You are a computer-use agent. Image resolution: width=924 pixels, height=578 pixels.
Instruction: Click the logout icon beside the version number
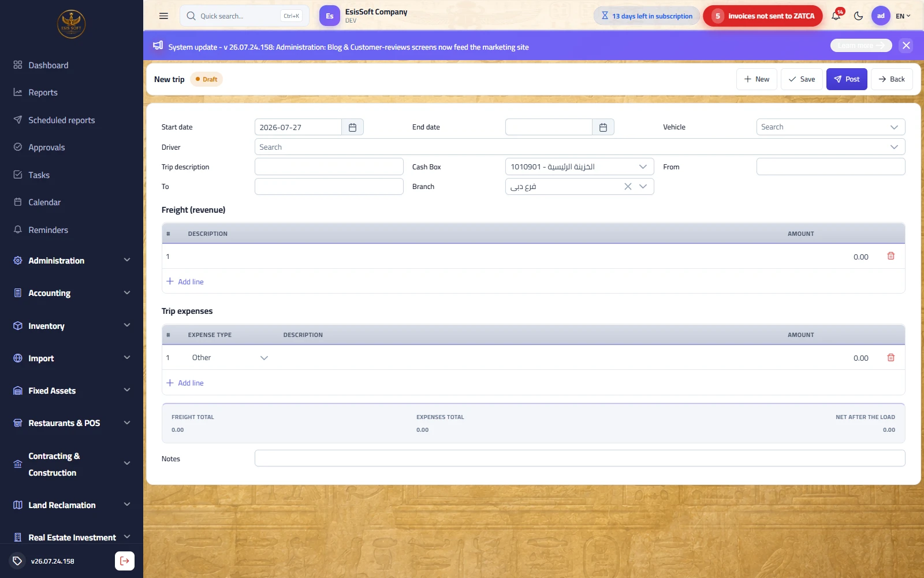pos(125,561)
